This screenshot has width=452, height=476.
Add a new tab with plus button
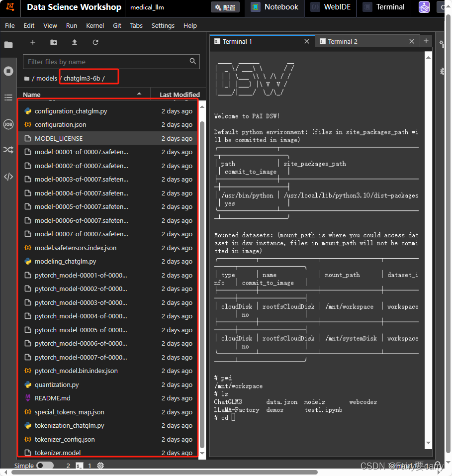(426, 41)
